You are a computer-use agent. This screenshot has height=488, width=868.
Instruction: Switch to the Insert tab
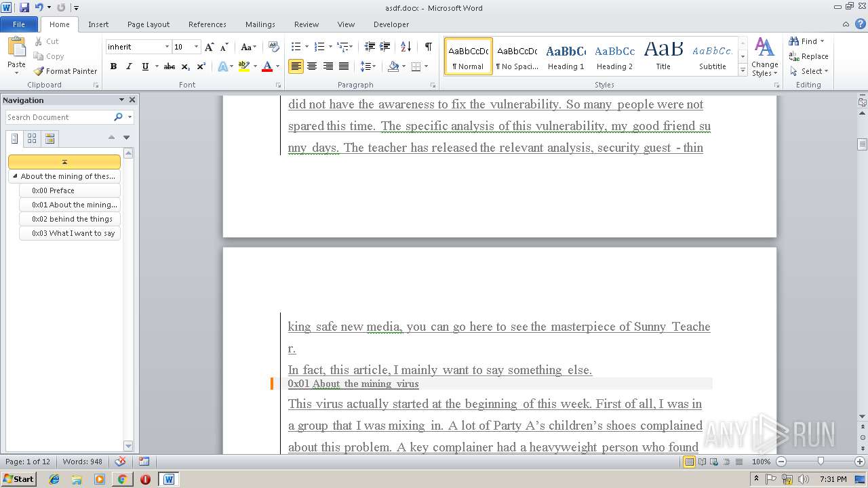(x=98, y=24)
